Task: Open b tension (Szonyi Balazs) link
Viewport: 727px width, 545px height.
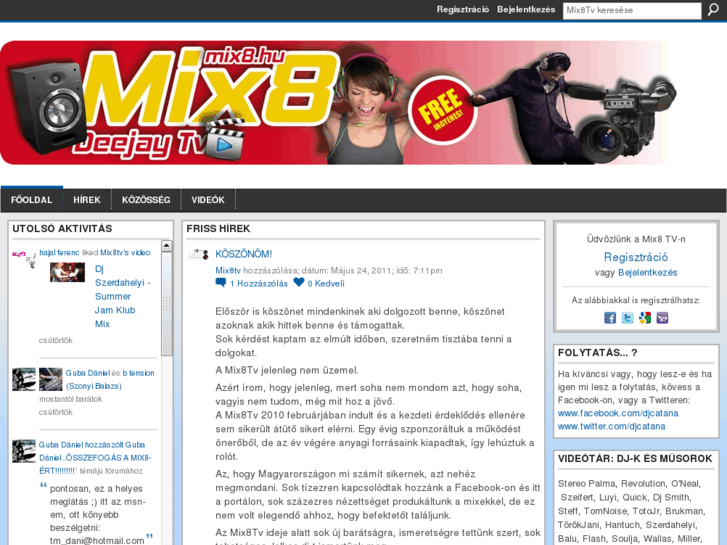Action: click(110, 379)
